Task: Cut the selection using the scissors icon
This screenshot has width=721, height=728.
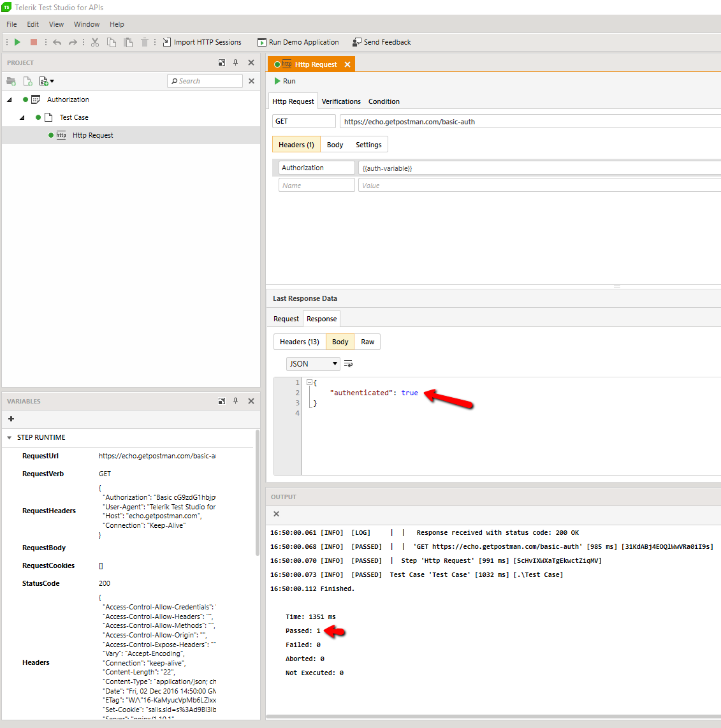Action: pyautogui.click(x=95, y=42)
